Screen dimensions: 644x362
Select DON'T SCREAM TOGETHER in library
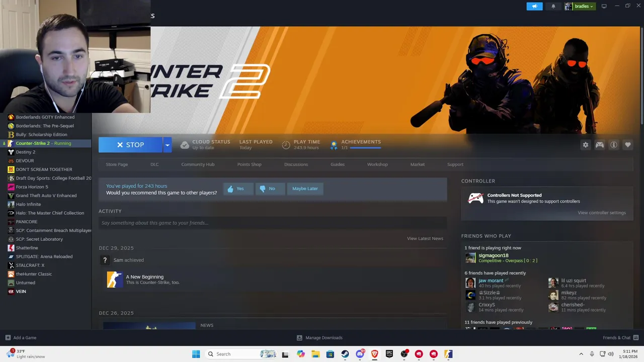click(x=44, y=169)
